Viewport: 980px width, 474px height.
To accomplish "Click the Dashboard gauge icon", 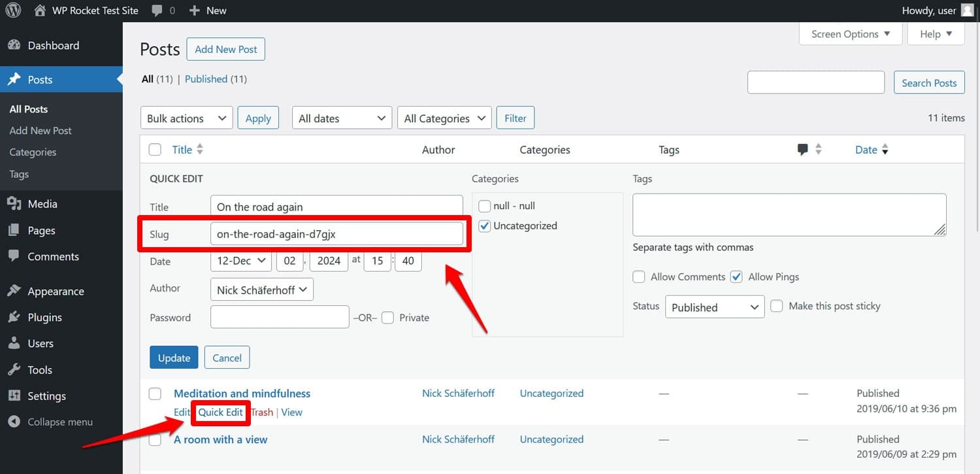I will (14, 45).
